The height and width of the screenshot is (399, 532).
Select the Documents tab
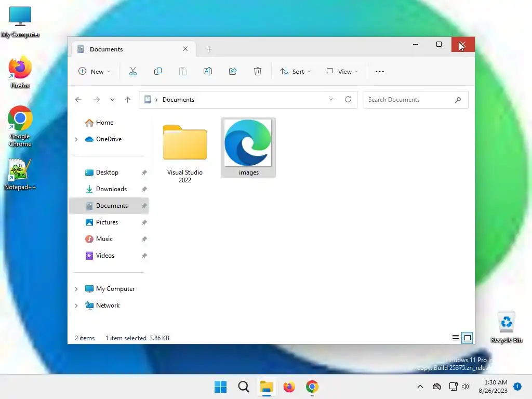[132, 49]
